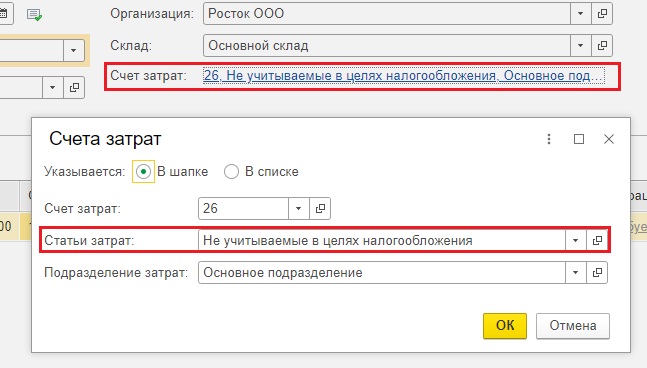Open the Счет затрат hyperlink starting with 26
Screen dimensions: 647x368
coord(404,75)
